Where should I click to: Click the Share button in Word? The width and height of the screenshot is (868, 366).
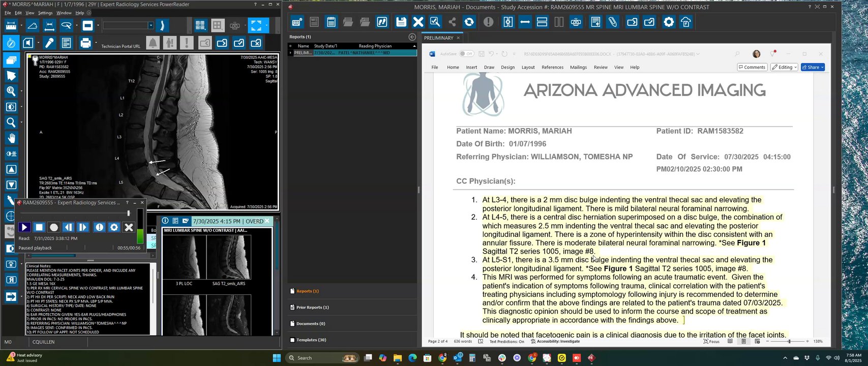click(x=813, y=67)
